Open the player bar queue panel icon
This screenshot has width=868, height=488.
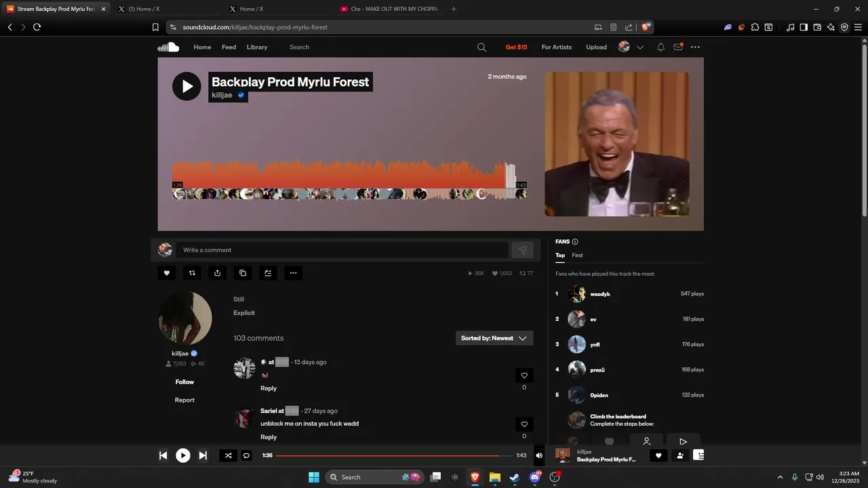(x=698, y=455)
